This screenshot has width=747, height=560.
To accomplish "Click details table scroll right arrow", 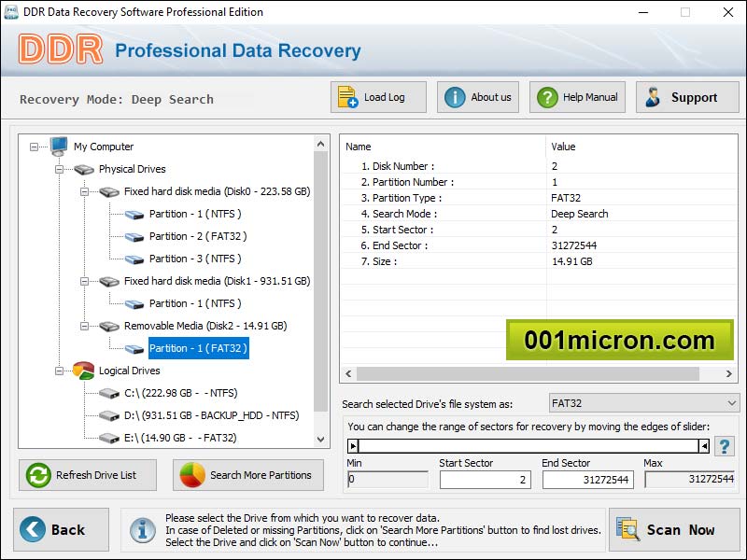I will [728, 374].
